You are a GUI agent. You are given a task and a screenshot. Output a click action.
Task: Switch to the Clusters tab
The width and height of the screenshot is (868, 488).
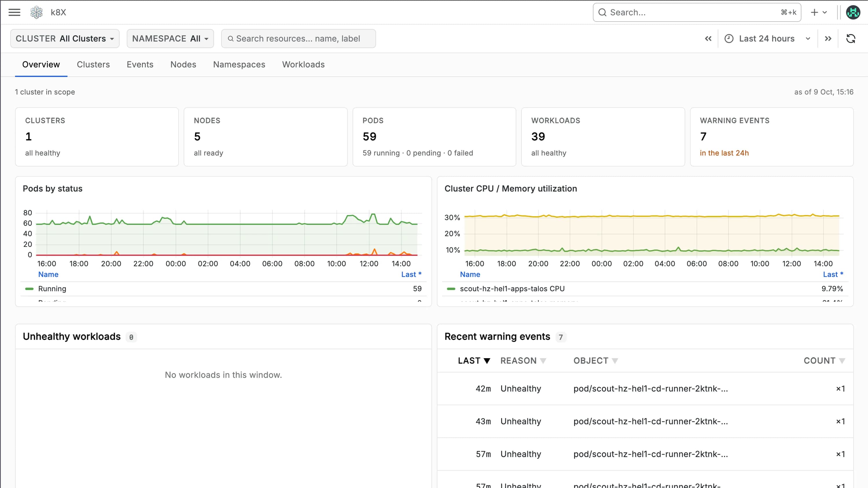pyautogui.click(x=93, y=65)
